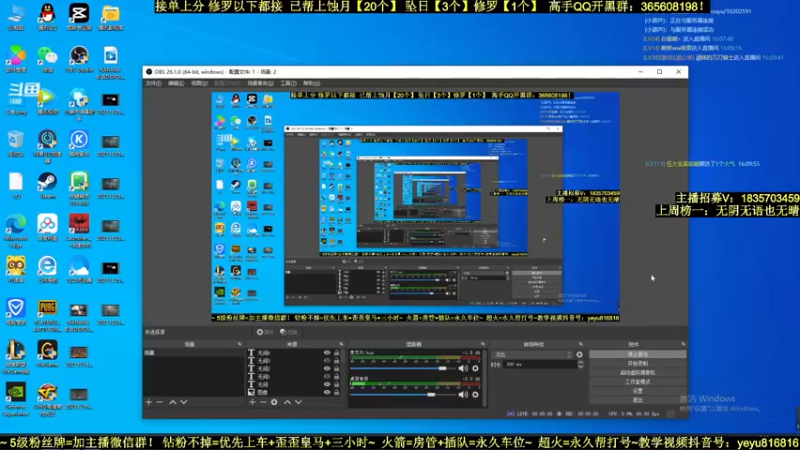
Task: Open CrossFire desktop shortcut
Action: 47,399
